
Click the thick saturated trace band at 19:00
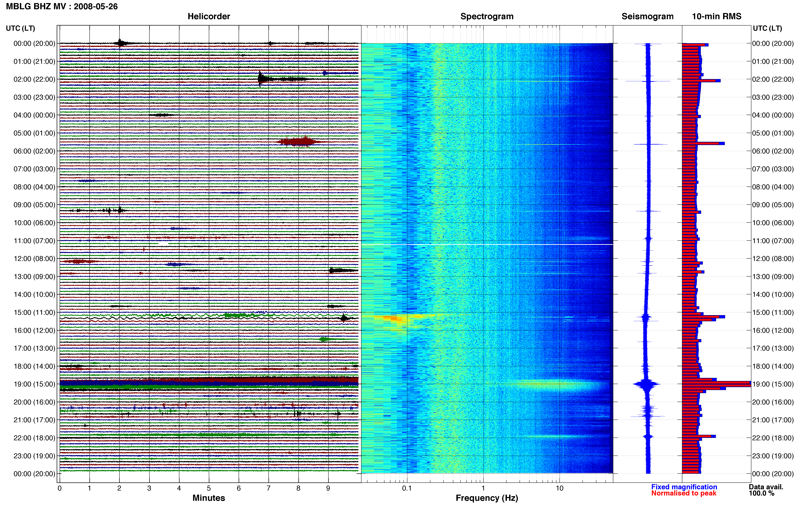click(x=209, y=383)
